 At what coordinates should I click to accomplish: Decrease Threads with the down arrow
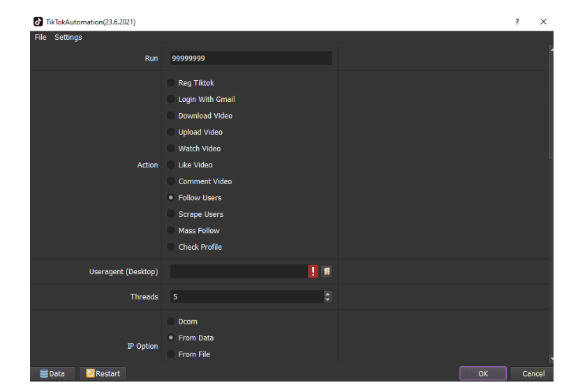click(328, 299)
